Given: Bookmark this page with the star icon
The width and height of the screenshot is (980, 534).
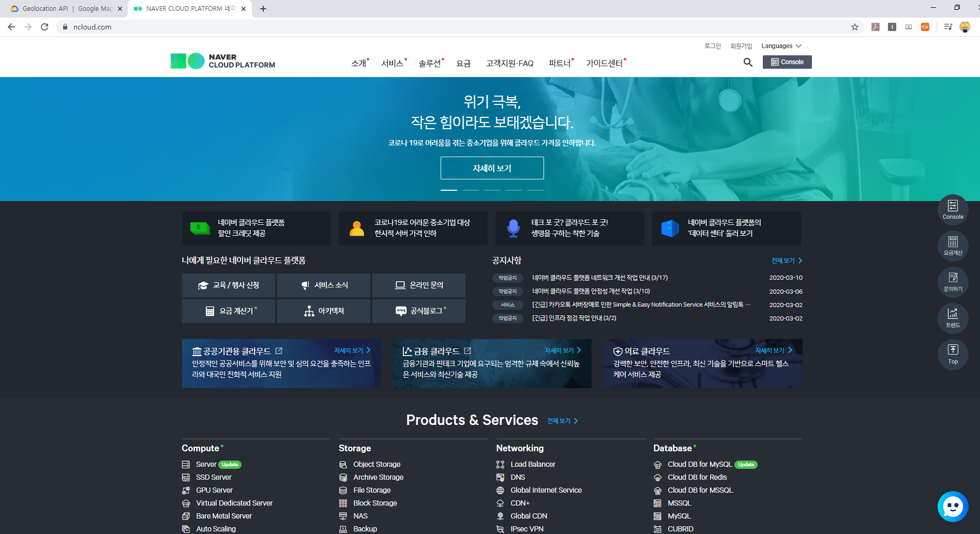Looking at the screenshot, I should point(855,27).
